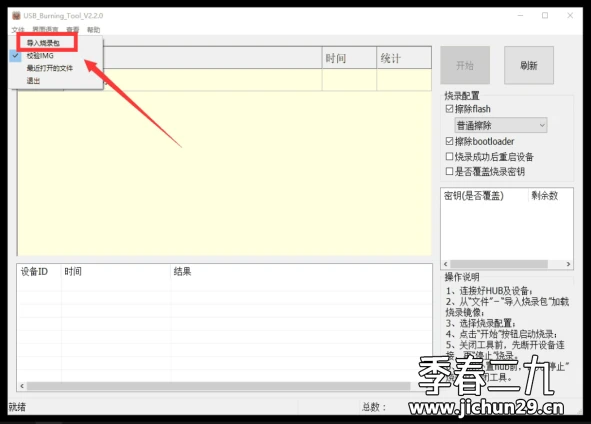Open the 文件 menu

click(18, 29)
